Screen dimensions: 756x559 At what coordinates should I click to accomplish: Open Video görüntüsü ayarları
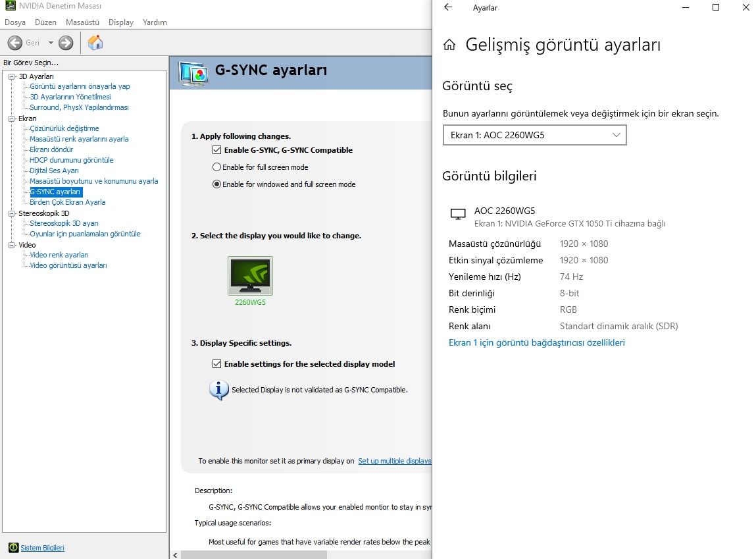click(x=68, y=266)
